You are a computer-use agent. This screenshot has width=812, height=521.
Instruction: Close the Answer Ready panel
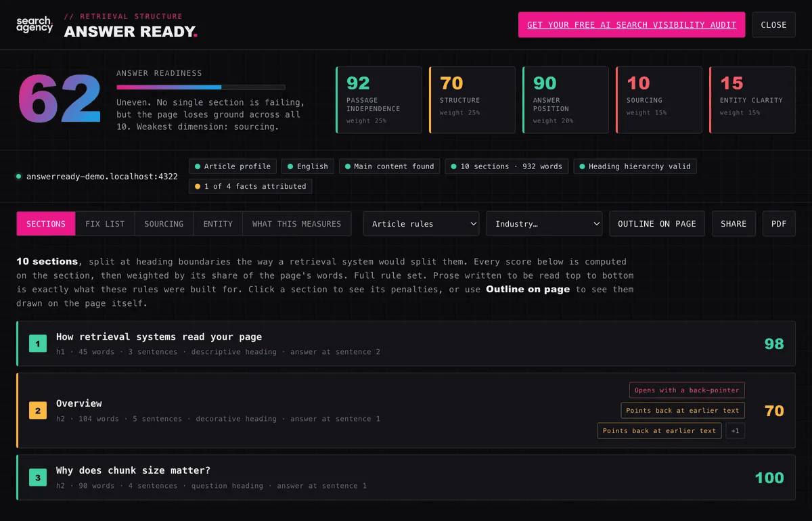[773, 25]
